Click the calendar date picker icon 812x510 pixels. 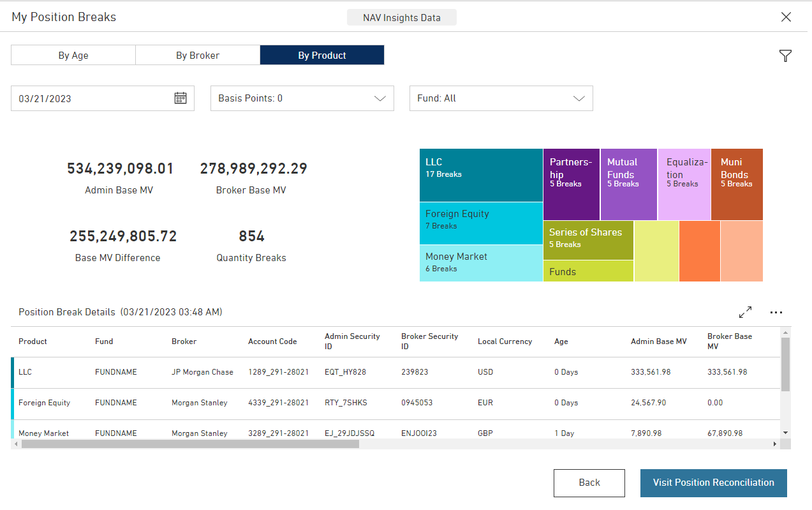(x=181, y=98)
